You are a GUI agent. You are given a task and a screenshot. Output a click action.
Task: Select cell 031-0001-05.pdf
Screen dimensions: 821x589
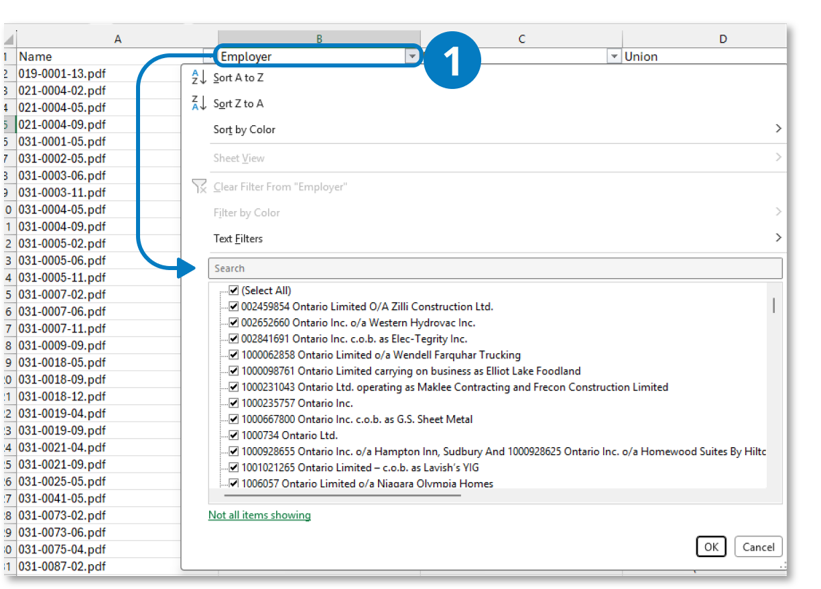(x=98, y=142)
